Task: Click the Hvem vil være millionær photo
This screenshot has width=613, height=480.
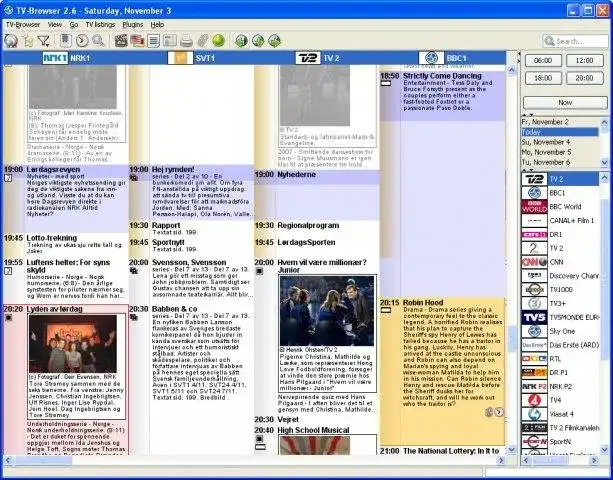Action: [x=327, y=311]
